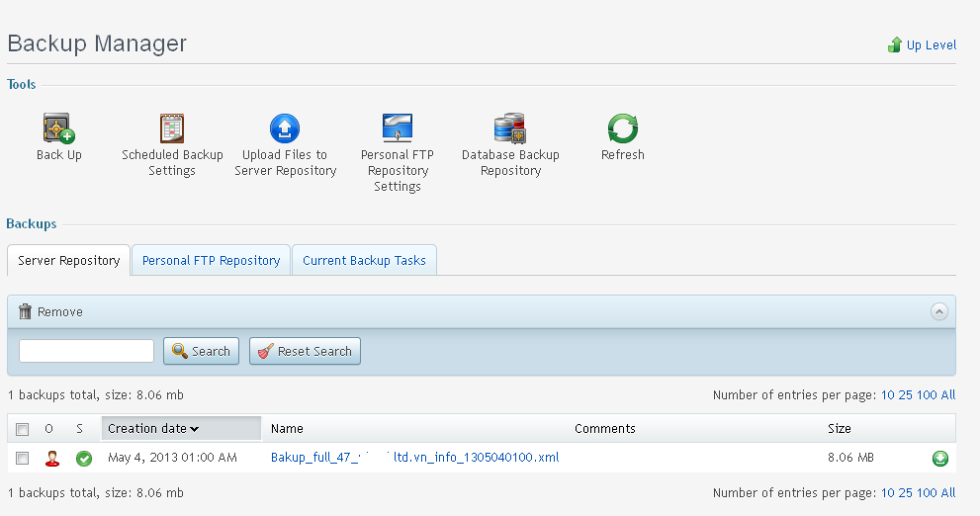Click the Search button

click(x=201, y=351)
